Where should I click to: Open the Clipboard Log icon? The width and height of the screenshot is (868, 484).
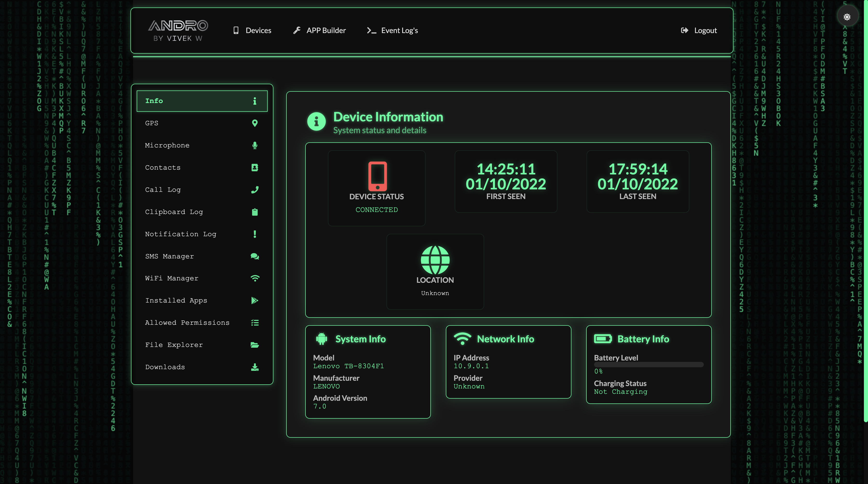pos(255,212)
